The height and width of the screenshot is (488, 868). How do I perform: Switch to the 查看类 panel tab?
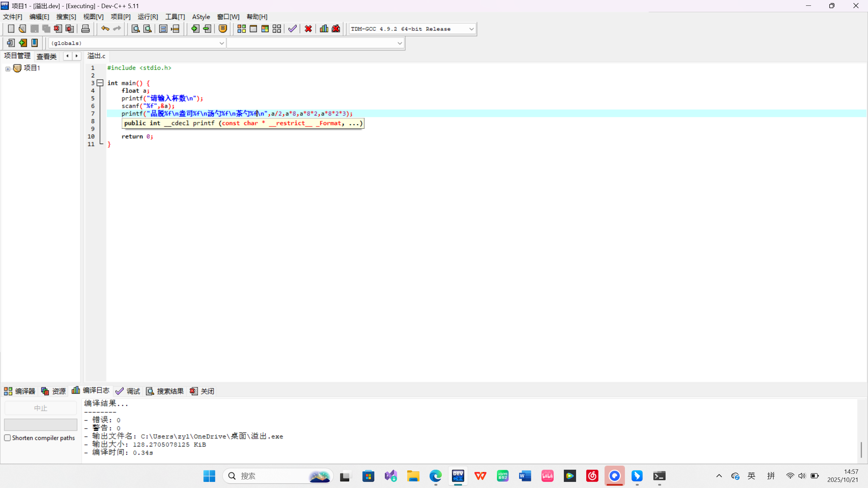46,56
